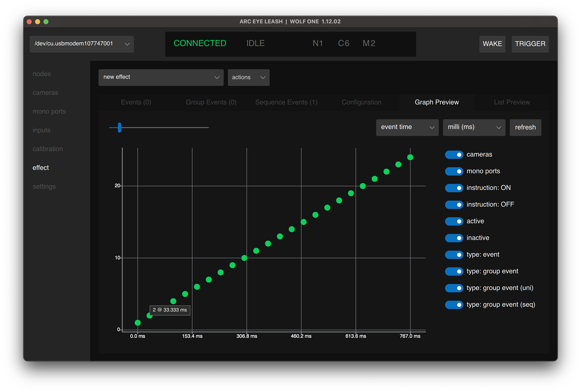581x392 pixels.
Task: Go to calibration in the sidebar
Action: (x=48, y=149)
